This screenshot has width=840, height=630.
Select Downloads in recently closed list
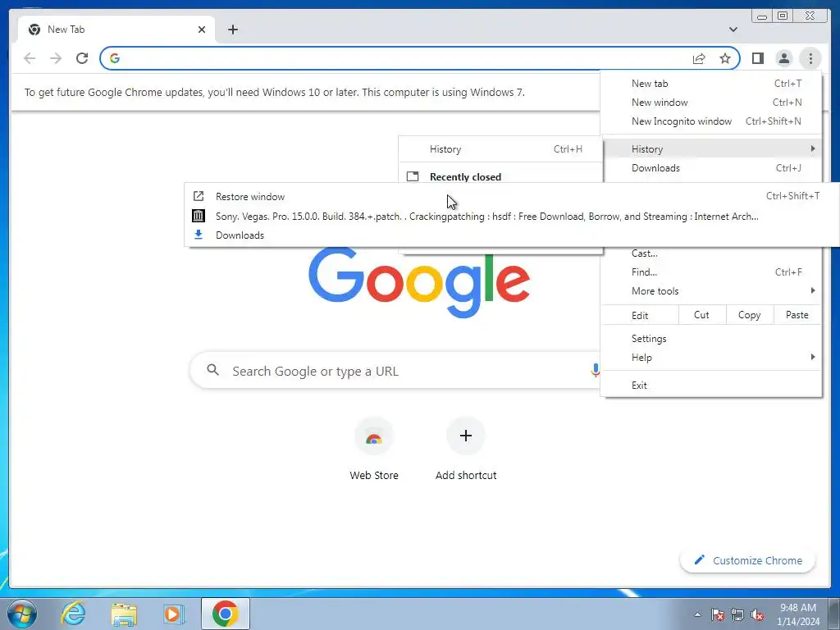pyautogui.click(x=512, y=235)
